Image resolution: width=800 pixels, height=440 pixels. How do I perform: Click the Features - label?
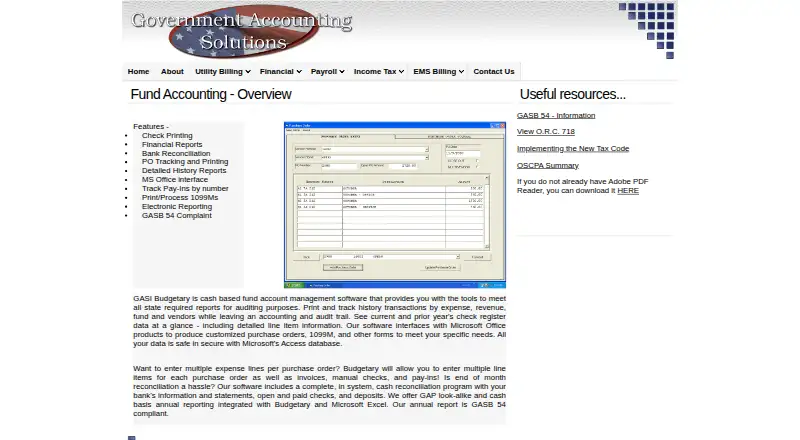pos(151,127)
